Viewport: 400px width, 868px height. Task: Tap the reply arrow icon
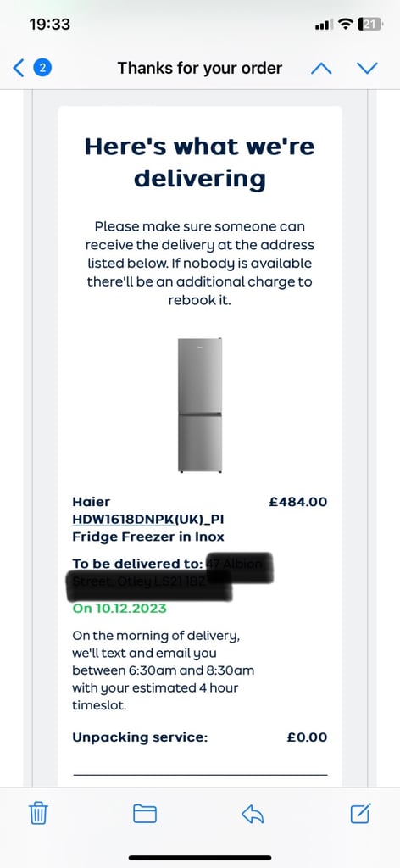253,813
